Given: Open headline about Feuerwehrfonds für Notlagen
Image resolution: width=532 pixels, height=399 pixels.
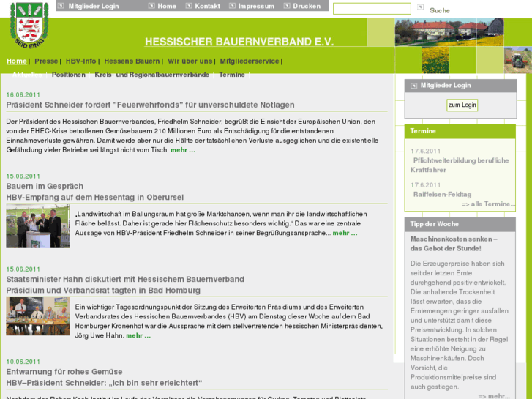Looking at the screenshot, I should click(x=150, y=105).
